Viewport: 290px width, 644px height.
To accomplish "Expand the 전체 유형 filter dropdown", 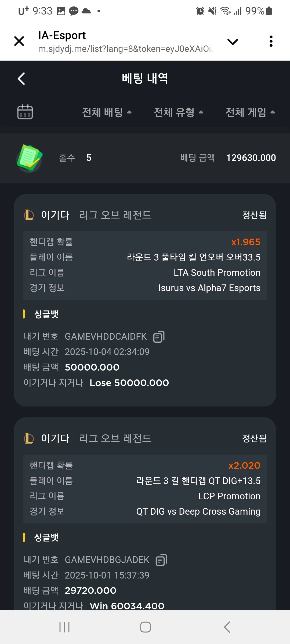I will [x=179, y=112].
